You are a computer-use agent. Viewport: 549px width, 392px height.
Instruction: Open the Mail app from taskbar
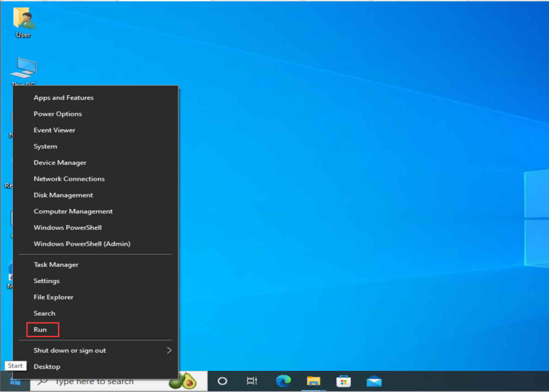[x=374, y=381]
